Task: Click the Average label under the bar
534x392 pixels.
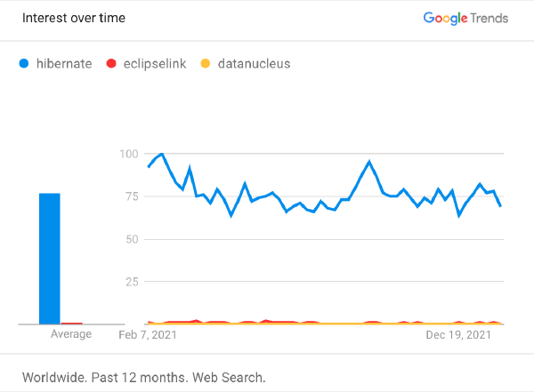Action: [71, 334]
